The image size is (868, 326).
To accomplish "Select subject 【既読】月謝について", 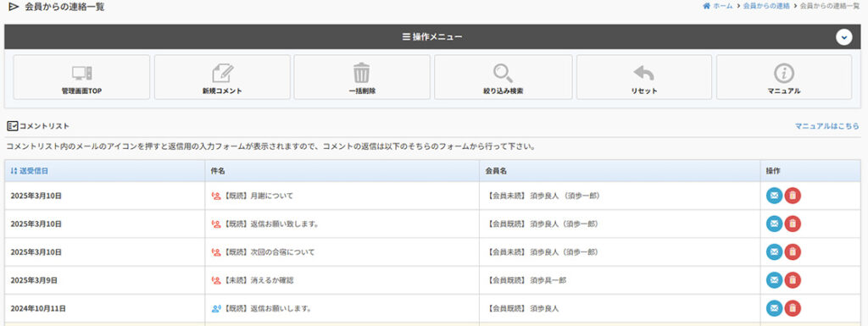I will pos(258,196).
